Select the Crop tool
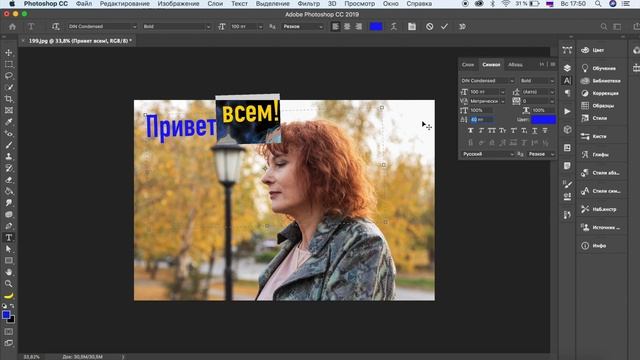640x360 pixels. 9,99
